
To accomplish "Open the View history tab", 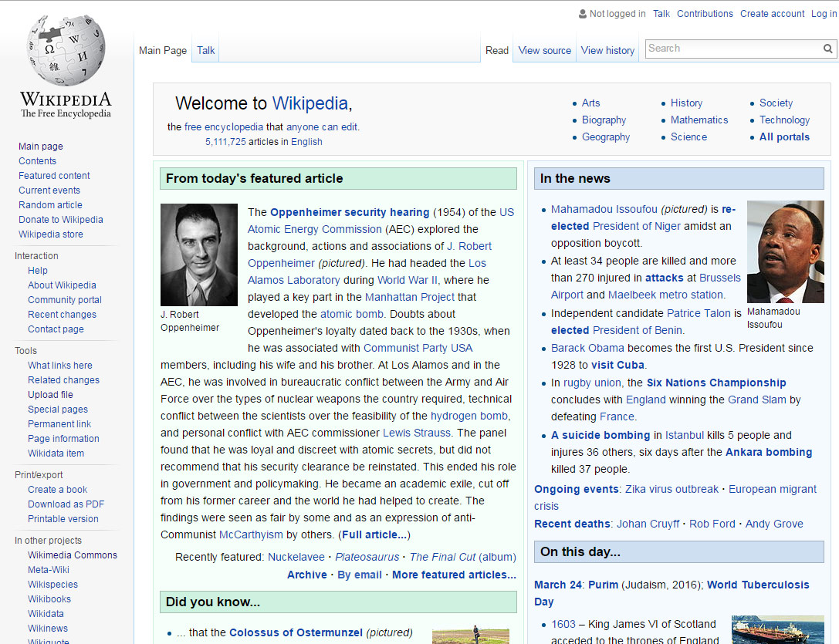I will pyautogui.click(x=607, y=51).
